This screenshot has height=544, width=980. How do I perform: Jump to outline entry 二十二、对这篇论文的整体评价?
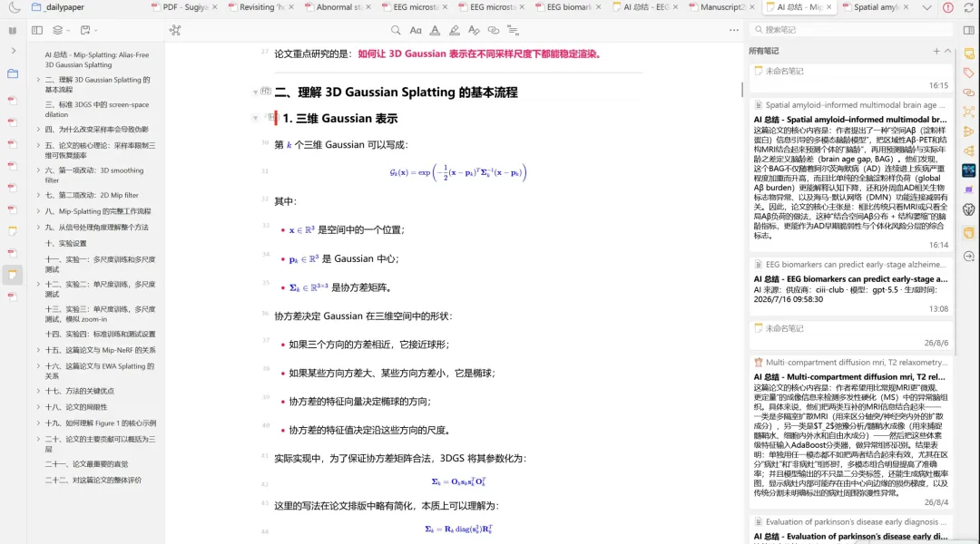click(93, 481)
